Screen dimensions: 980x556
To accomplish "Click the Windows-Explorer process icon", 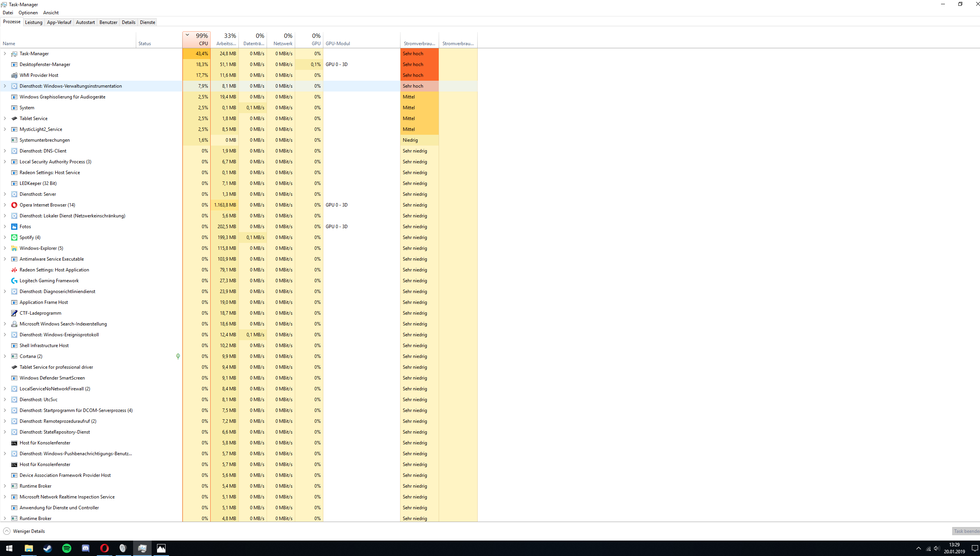I will click(14, 248).
